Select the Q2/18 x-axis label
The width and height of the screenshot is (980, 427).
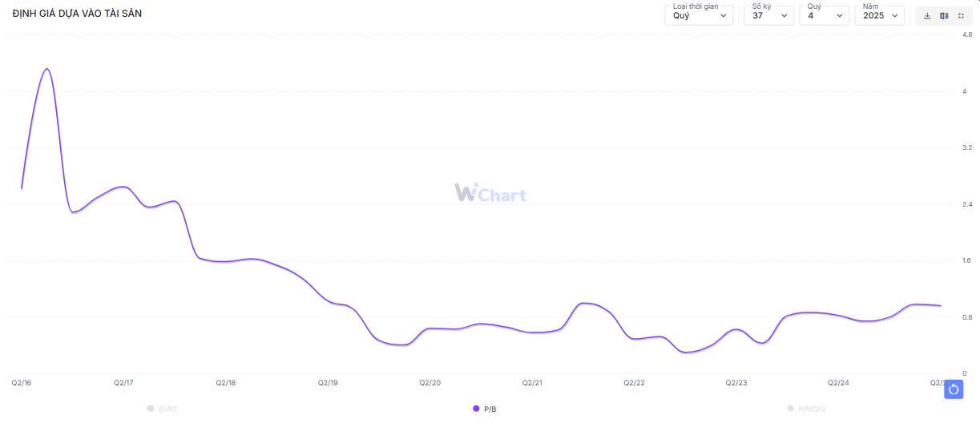tap(226, 383)
